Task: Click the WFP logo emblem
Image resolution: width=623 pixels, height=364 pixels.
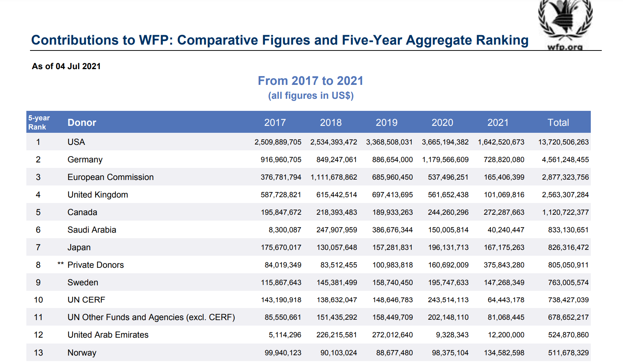Action: 565,20
